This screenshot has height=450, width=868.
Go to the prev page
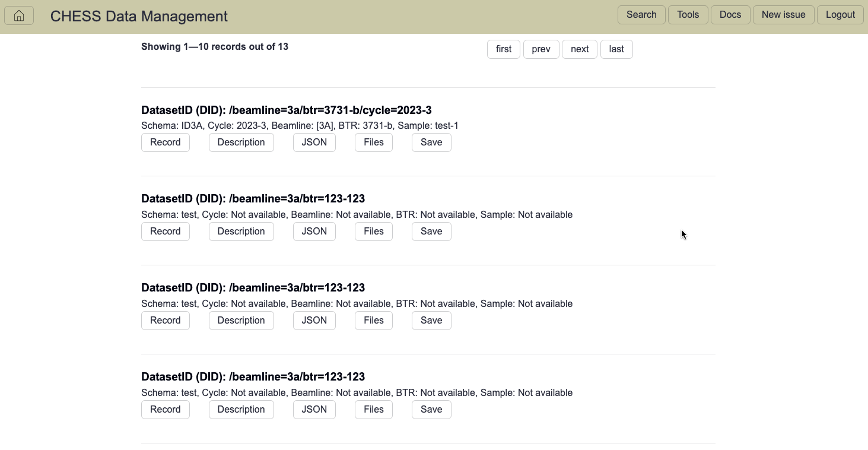pos(541,49)
